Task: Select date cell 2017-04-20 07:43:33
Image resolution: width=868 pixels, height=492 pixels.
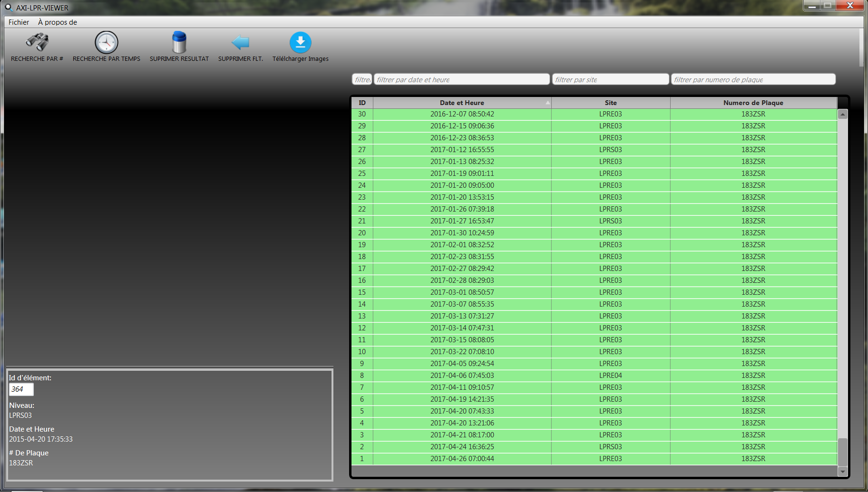Action: (462, 411)
